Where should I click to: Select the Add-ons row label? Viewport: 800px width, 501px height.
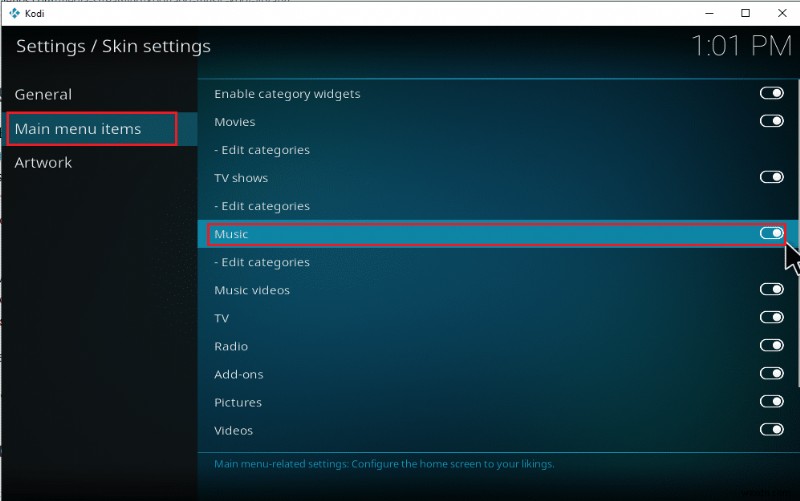(x=239, y=374)
